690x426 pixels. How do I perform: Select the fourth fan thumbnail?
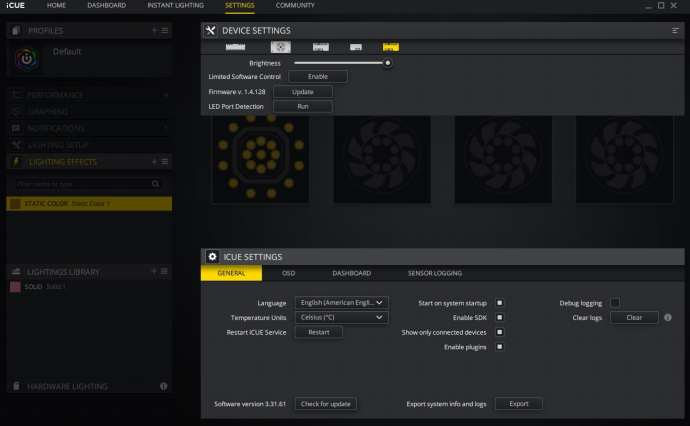point(624,159)
